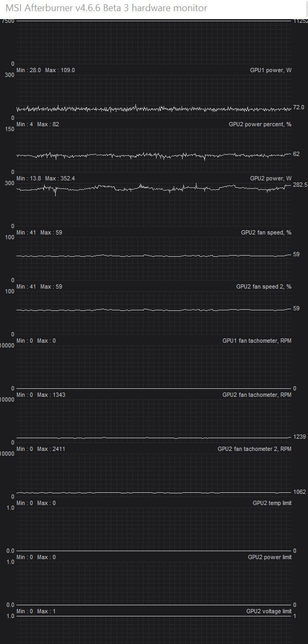Click the Min 28.0 Max 109.0 text
This screenshot has height=644, width=308.
46,70
